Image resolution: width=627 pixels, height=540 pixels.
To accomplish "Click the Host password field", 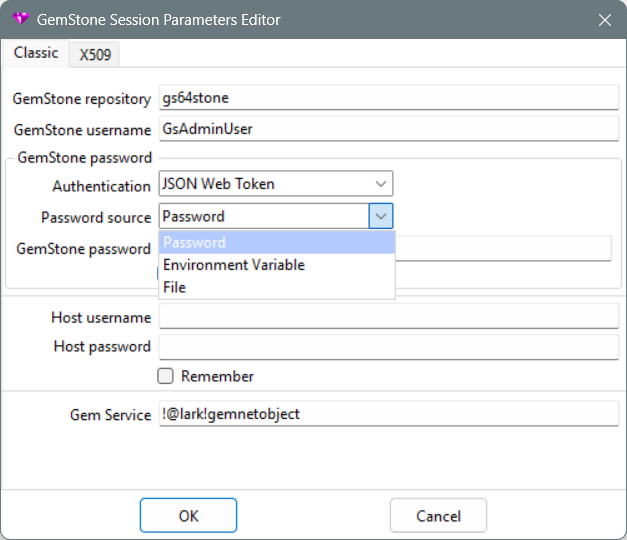I will [x=389, y=347].
